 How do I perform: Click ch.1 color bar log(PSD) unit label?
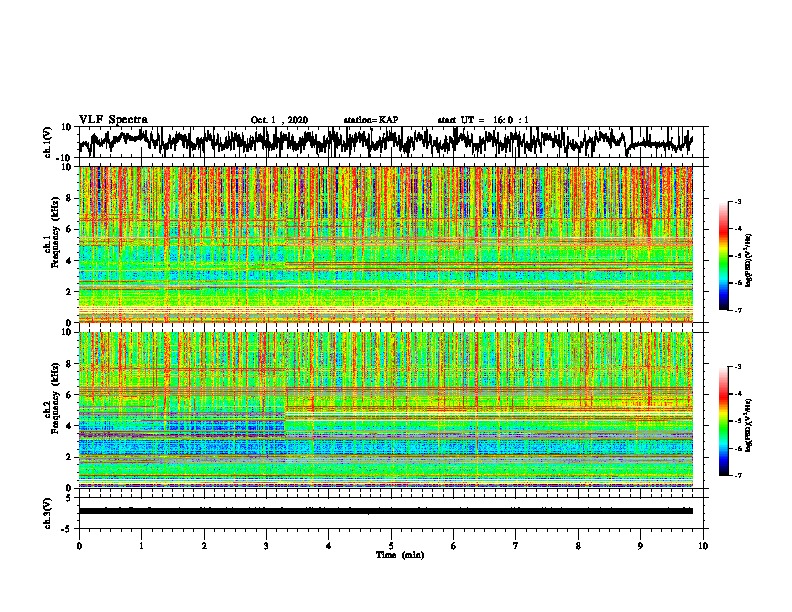pos(749,260)
